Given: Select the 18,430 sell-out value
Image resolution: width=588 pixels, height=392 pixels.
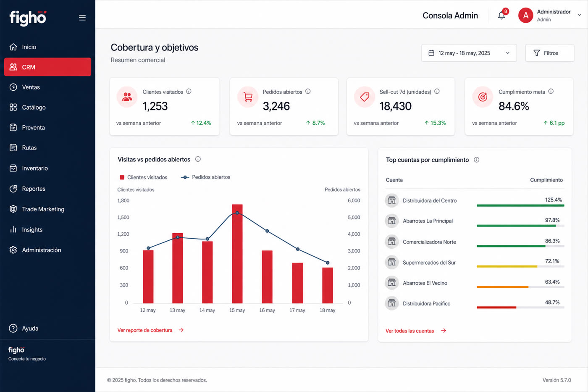Looking at the screenshot, I should click(395, 106).
